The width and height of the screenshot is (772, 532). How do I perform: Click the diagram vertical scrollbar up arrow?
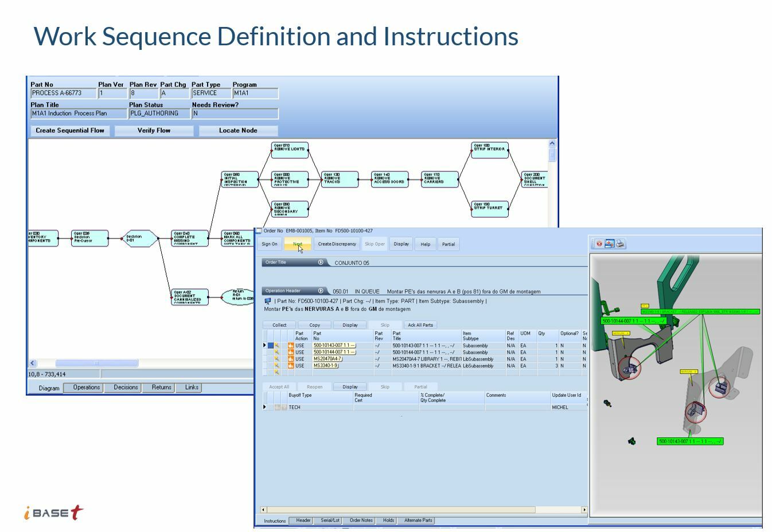[x=552, y=144]
